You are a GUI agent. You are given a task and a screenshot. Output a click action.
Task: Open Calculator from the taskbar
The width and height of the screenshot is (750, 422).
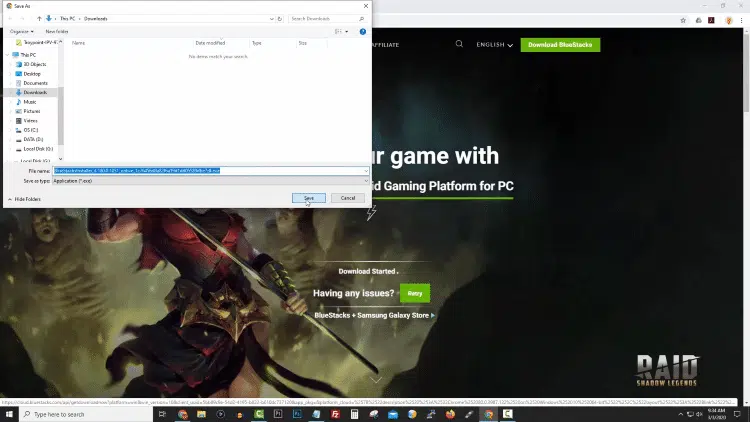click(x=354, y=414)
